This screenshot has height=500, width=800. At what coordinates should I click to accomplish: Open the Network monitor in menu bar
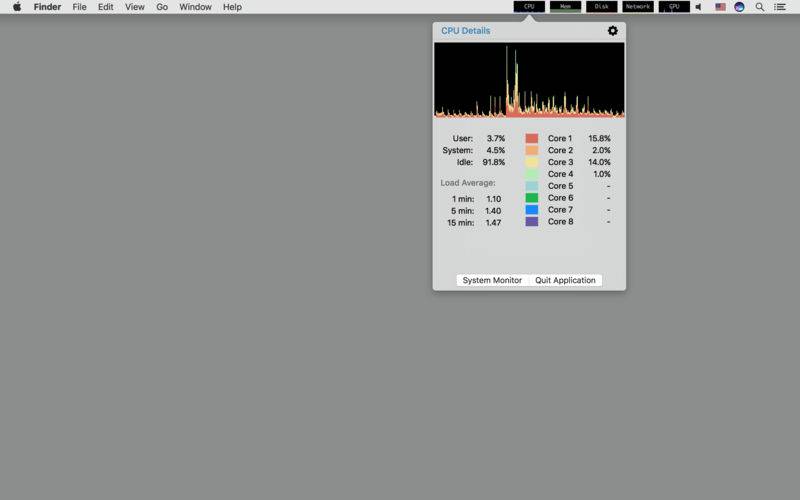[637, 7]
